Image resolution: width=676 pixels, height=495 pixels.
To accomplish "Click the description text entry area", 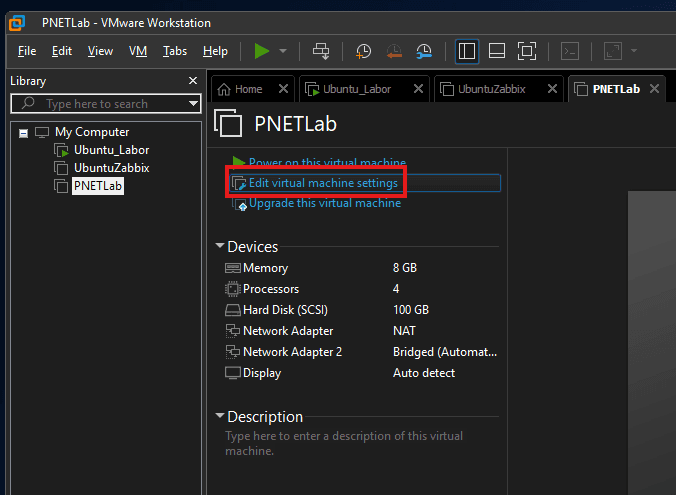I will (344, 444).
